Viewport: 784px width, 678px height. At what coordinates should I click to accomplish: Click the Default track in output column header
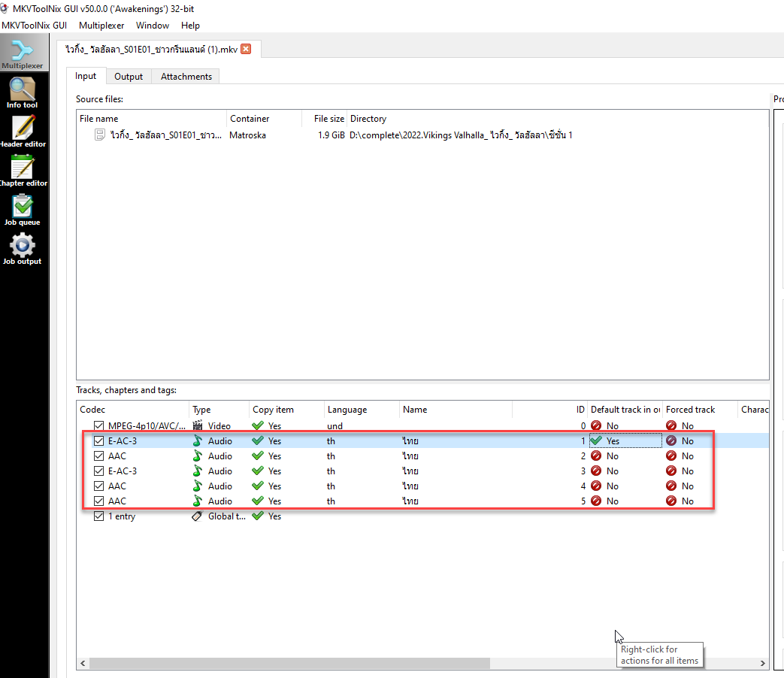pos(625,410)
